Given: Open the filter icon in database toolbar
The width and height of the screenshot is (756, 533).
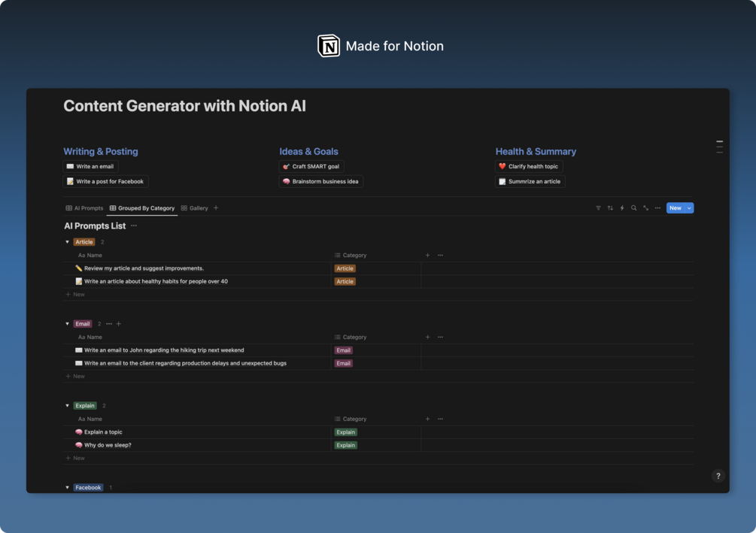Looking at the screenshot, I should point(598,208).
